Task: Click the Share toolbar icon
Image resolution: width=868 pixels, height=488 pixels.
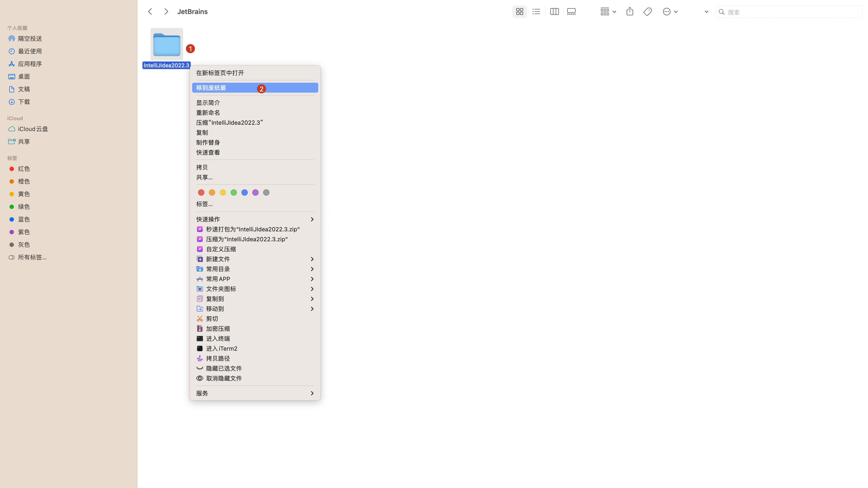Action: [630, 12]
